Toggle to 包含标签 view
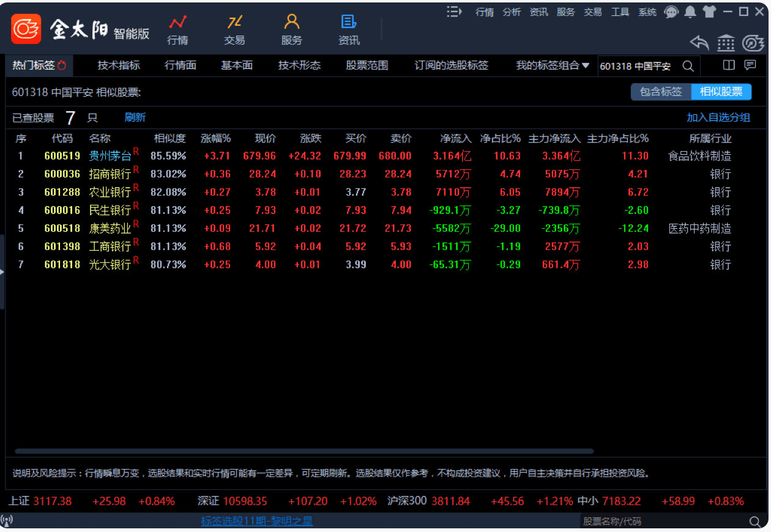 point(661,92)
